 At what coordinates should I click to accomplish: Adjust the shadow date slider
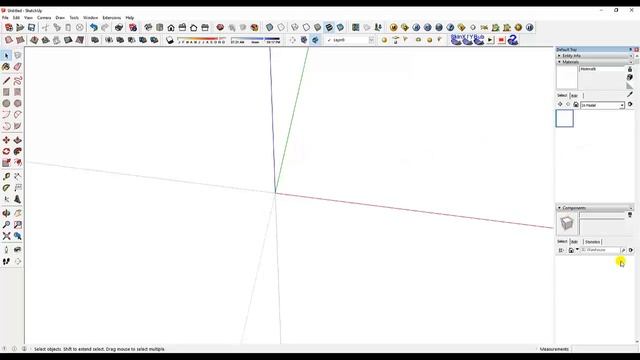(x=202, y=40)
